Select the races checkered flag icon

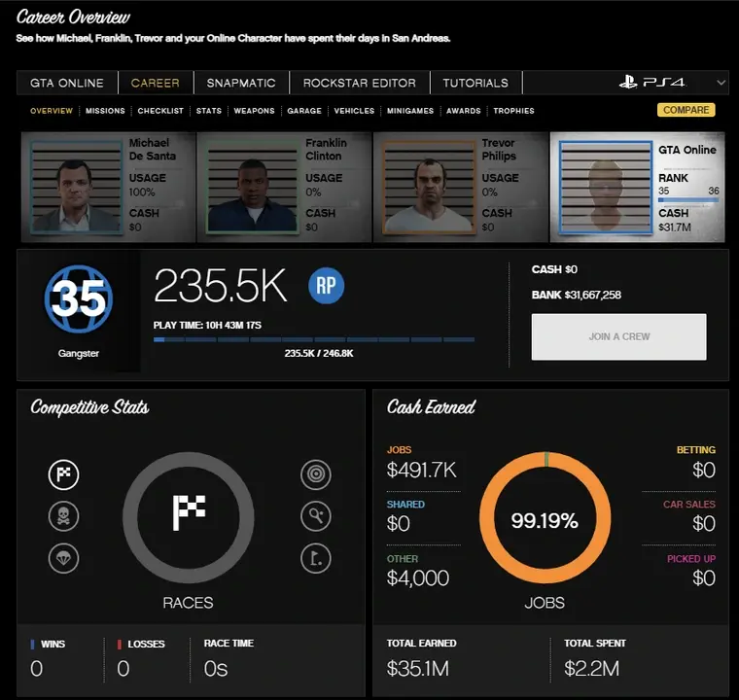[x=64, y=475]
